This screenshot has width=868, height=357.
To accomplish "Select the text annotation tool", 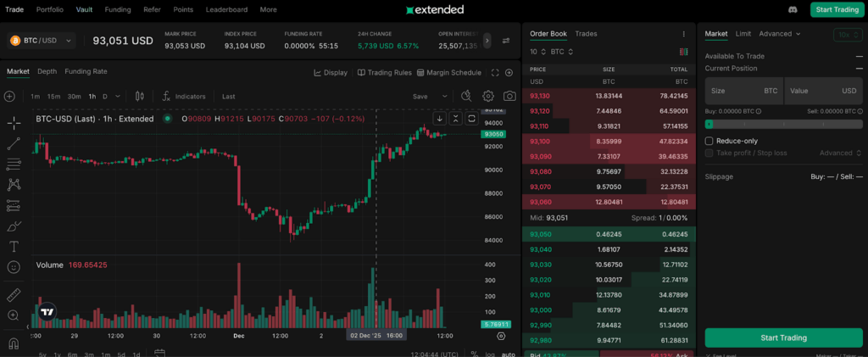I will [x=14, y=246].
